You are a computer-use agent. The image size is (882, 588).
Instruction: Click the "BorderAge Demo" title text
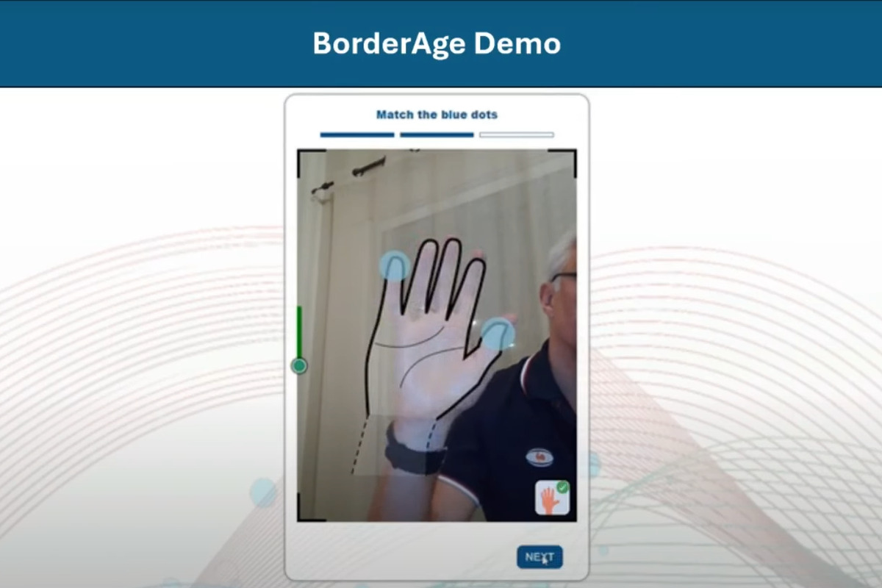pyautogui.click(x=437, y=43)
